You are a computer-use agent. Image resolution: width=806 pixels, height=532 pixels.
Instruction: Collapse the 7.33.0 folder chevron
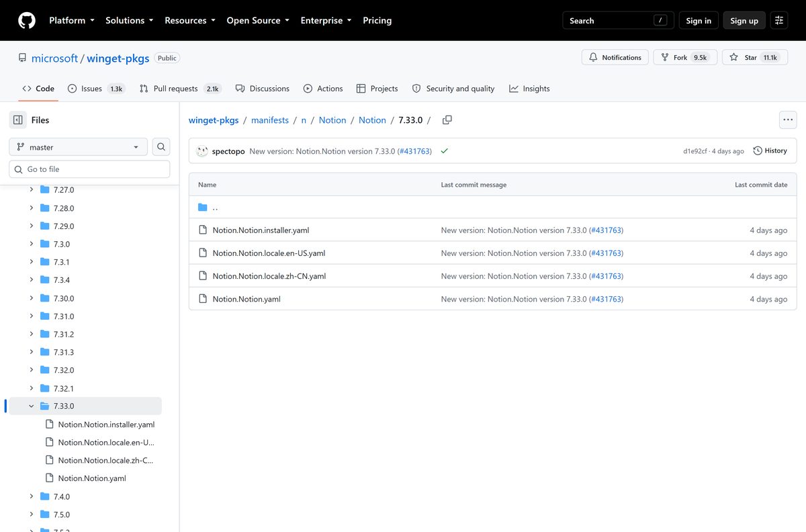[x=32, y=406]
